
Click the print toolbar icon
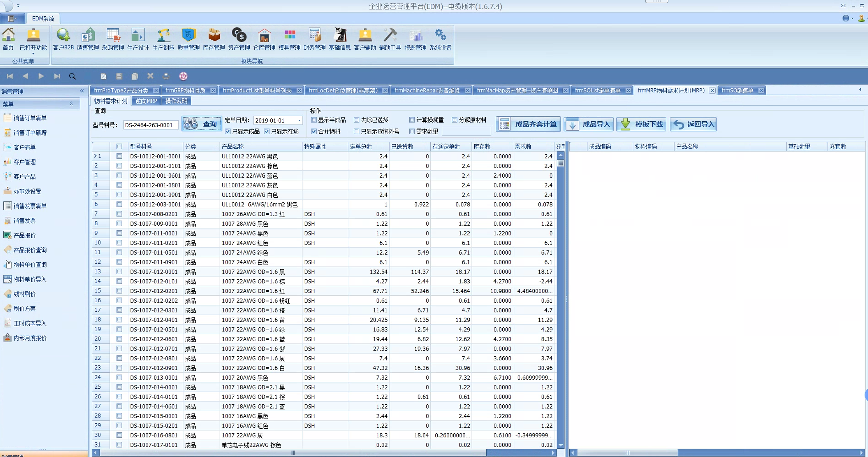click(166, 76)
